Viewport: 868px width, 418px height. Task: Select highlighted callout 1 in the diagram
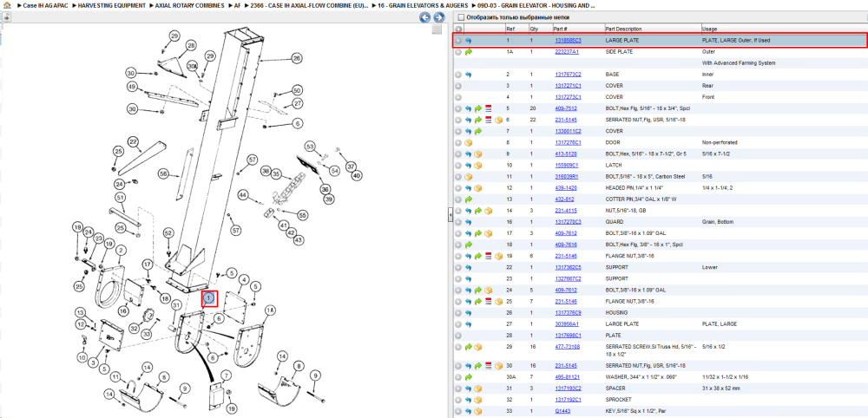(x=209, y=298)
